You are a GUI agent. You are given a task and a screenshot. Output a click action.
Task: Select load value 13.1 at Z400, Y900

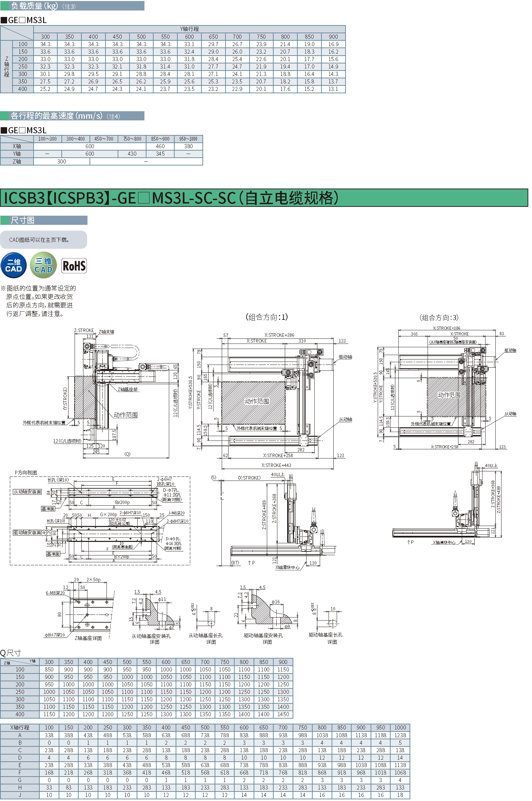[x=333, y=90]
